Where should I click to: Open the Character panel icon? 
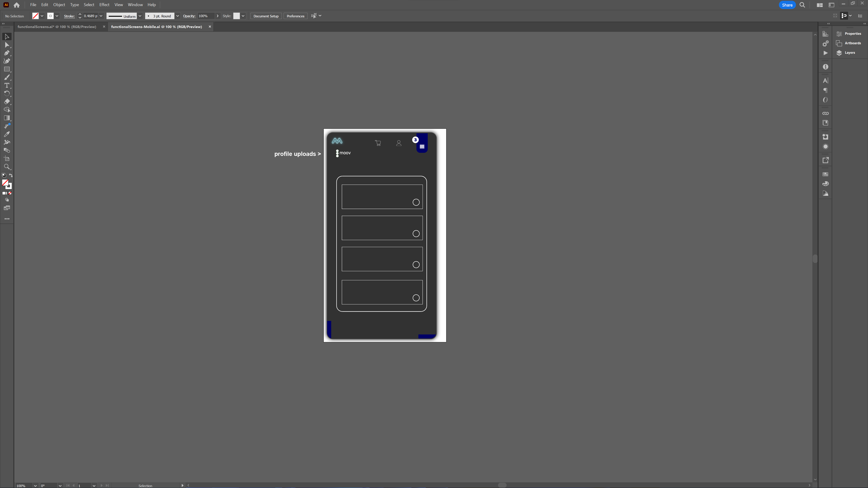[825, 80]
